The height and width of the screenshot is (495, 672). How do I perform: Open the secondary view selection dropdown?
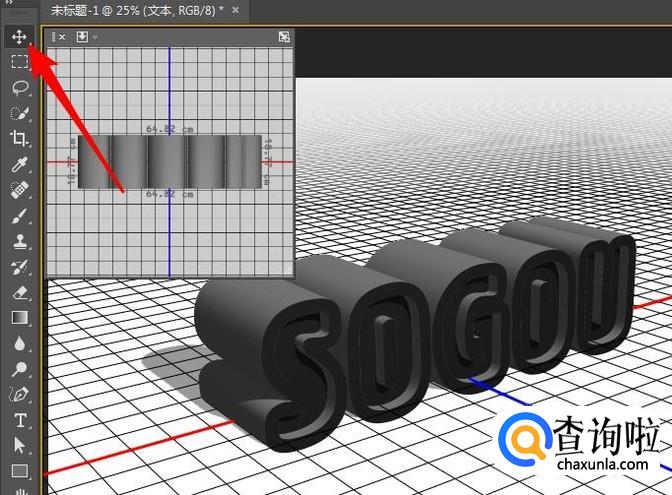(87, 37)
